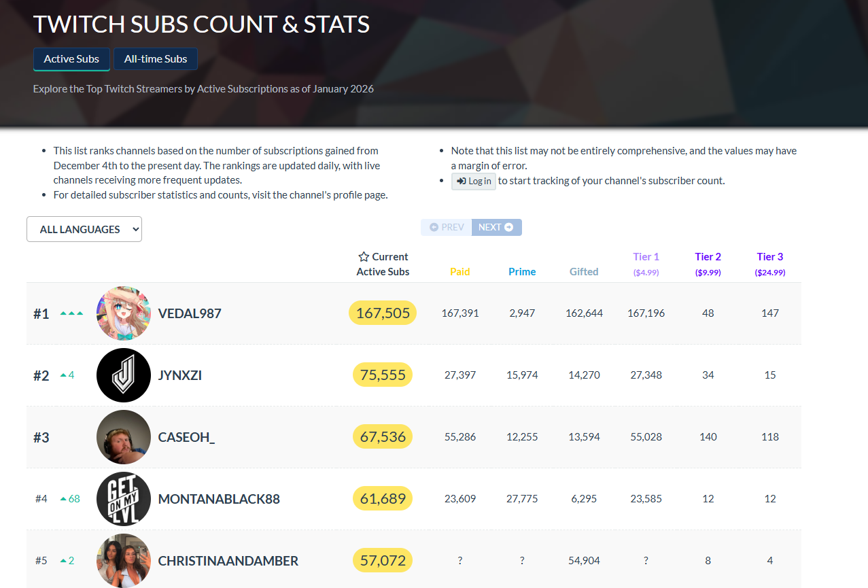Image resolution: width=868 pixels, height=588 pixels.
Task: Open the ALL LANGUAGES dropdown
Action: [84, 229]
